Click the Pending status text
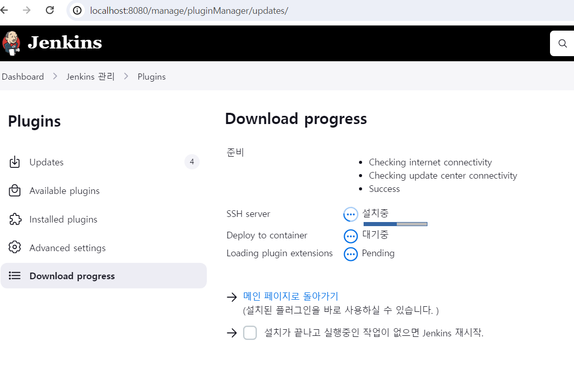Screen dimensions: 574x392 [378, 253]
